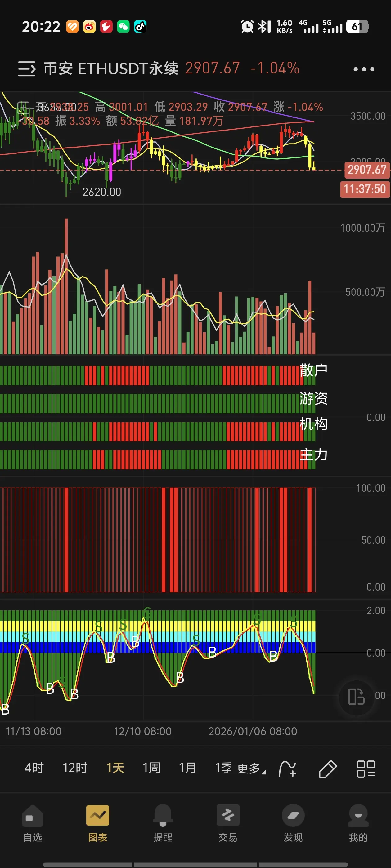Open the side menu list icon
Viewport: 391px width, 868px height.
click(27, 69)
